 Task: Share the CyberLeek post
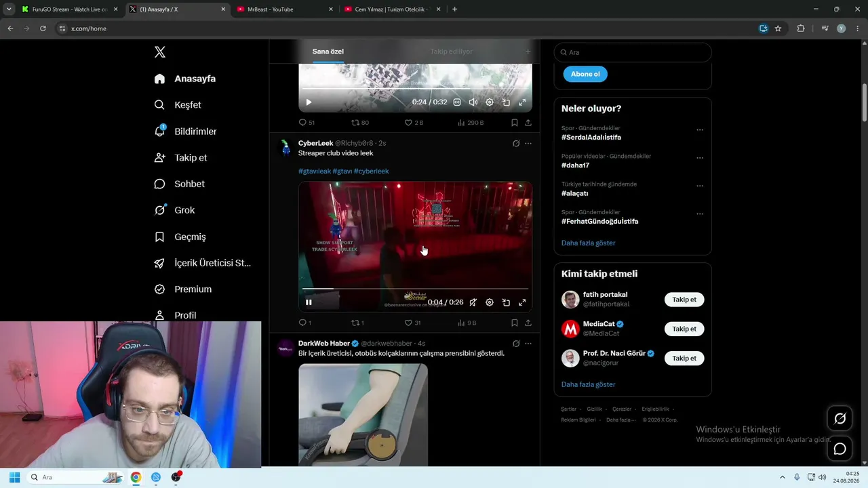[528, 323]
